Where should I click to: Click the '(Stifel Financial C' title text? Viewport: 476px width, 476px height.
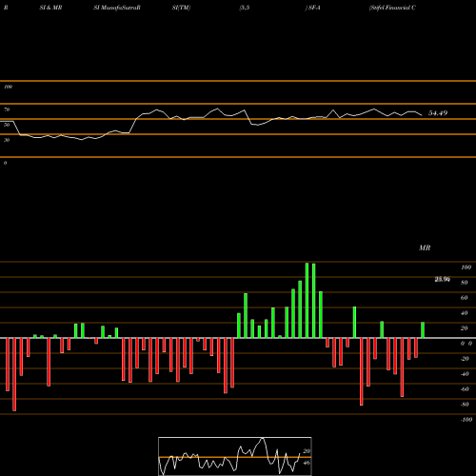[x=392, y=8]
